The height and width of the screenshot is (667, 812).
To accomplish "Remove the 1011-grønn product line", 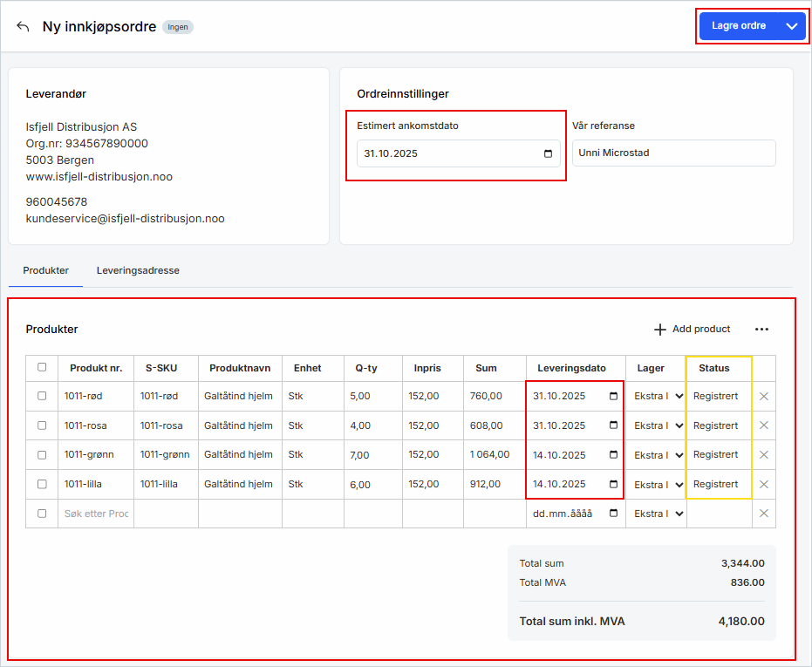I will coord(764,455).
